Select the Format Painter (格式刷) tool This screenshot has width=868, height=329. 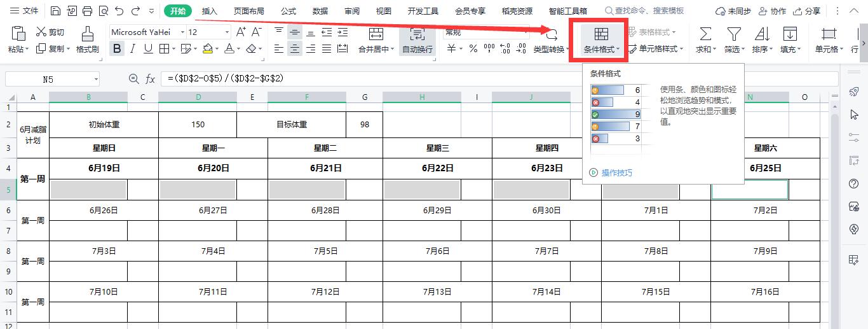88,40
